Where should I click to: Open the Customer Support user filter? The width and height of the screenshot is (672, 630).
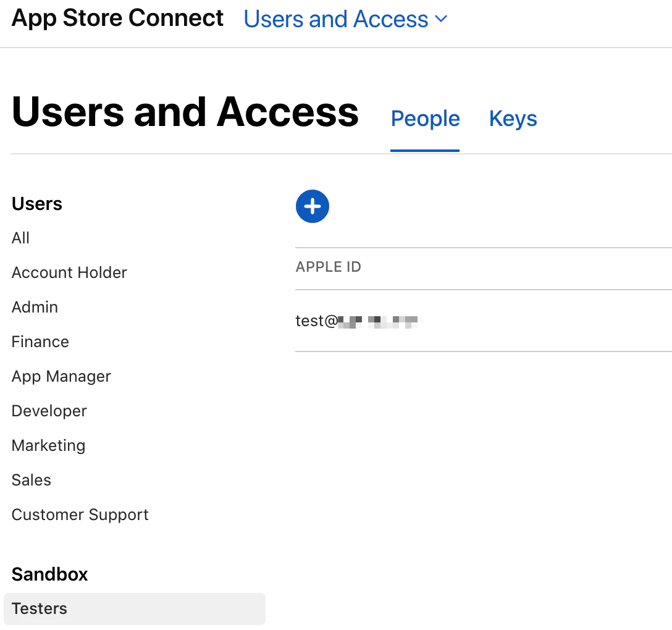tap(80, 514)
